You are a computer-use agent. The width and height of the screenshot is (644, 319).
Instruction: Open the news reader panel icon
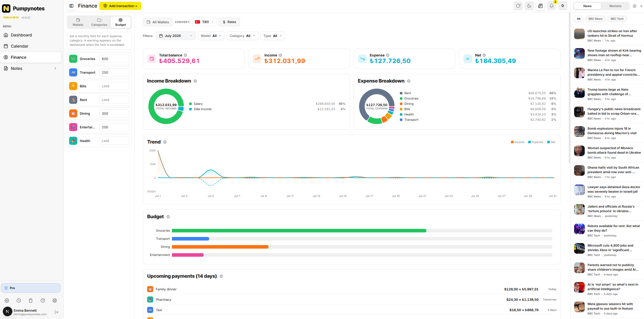(540, 6)
